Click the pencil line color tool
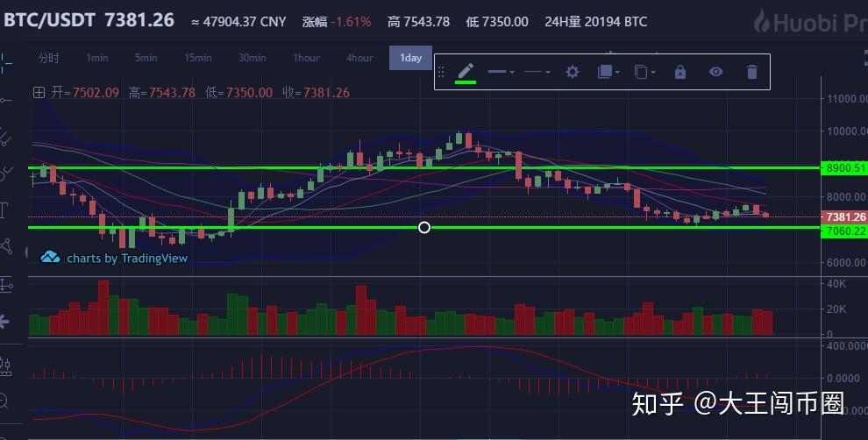Screen dimensions: 868x440 (466, 71)
